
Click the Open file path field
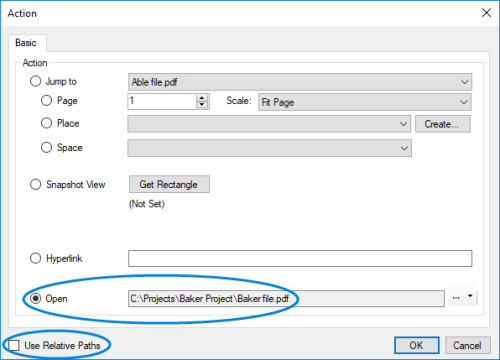[286, 298]
